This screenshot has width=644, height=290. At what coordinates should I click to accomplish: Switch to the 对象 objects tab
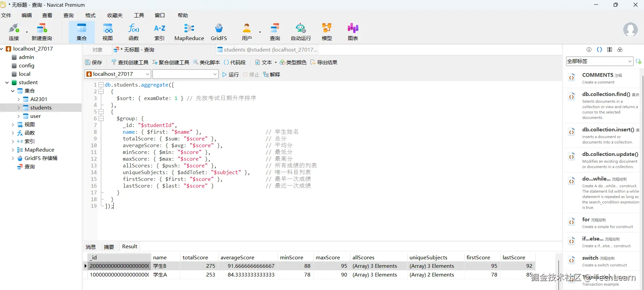coord(97,50)
